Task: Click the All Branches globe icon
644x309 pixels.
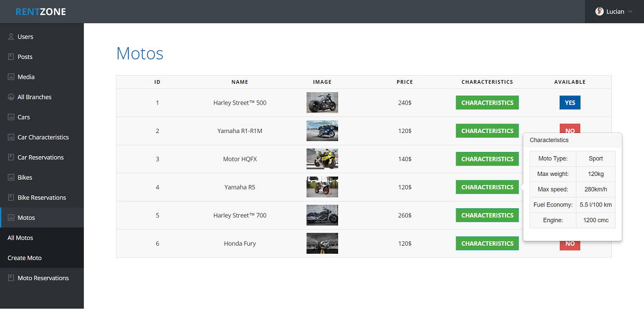Action: [x=11, y=97]
